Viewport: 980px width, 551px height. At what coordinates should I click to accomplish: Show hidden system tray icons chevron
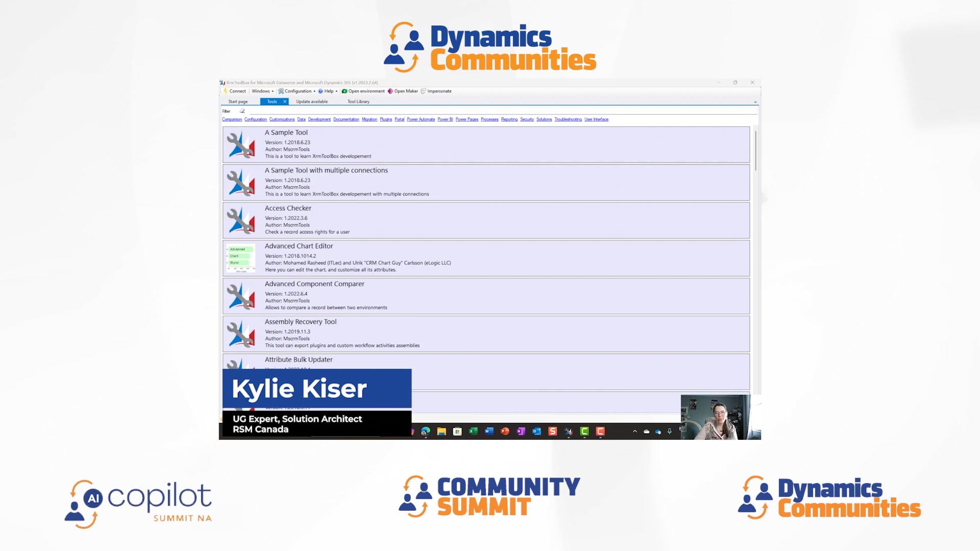click(634, 432)
